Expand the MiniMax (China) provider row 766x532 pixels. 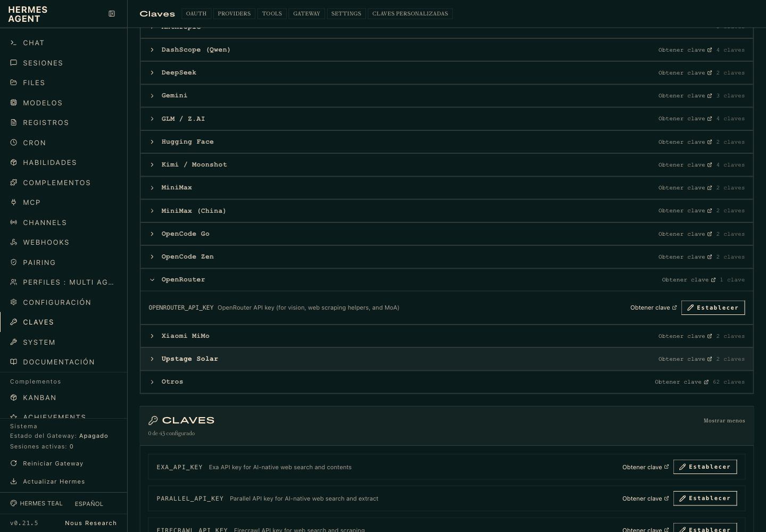click(446, 211)
